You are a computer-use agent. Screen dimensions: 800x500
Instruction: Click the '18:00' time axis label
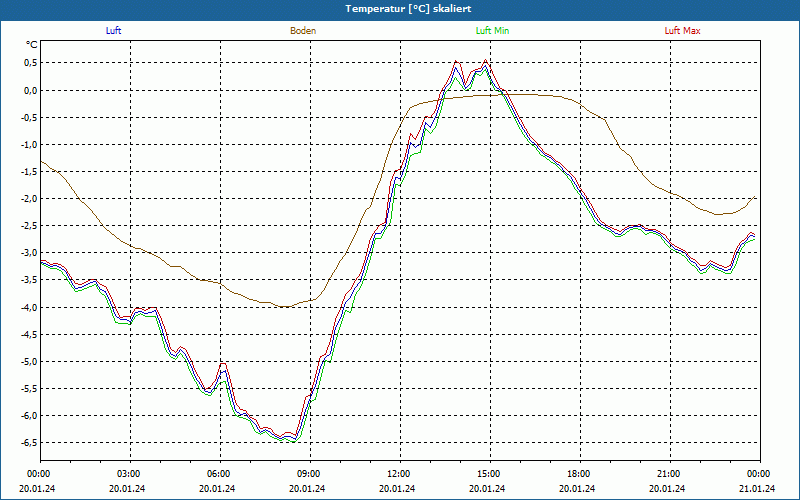pos(577,474)
